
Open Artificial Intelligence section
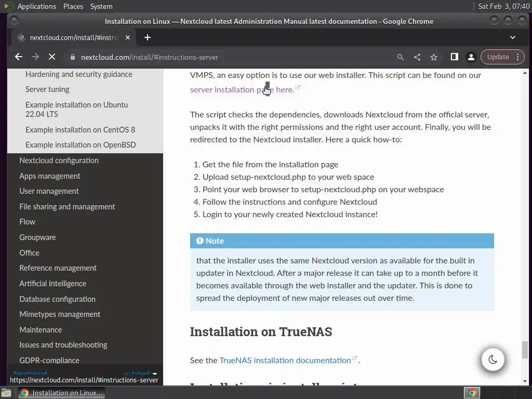tap(53, 283)
